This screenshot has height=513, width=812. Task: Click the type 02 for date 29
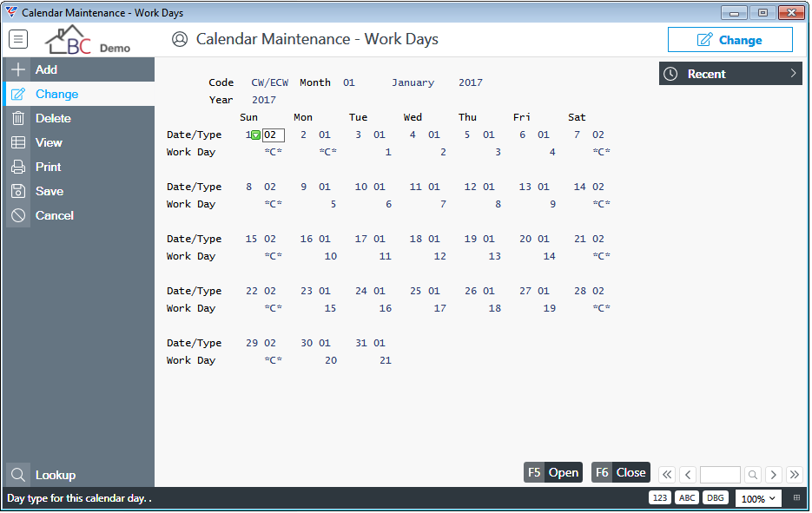pos(270,343)
